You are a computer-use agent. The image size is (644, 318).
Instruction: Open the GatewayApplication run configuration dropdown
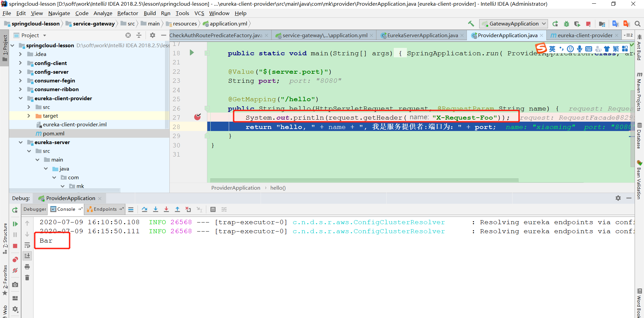pyautogui.click(x=513, y=24)
